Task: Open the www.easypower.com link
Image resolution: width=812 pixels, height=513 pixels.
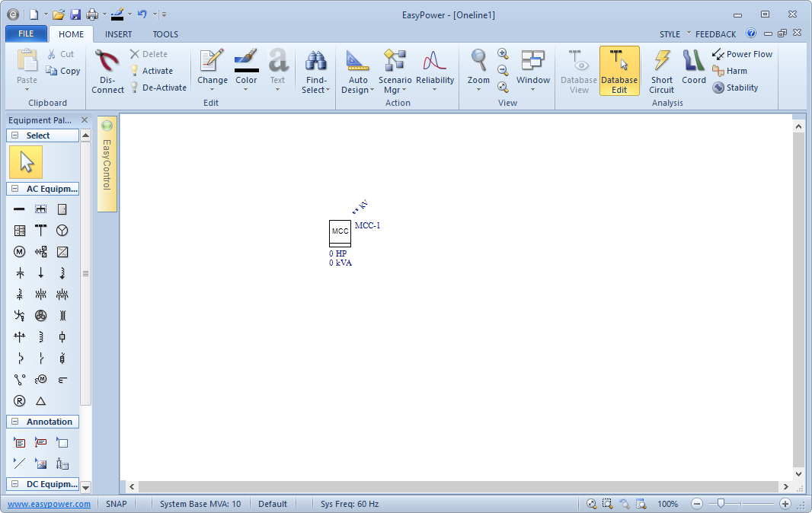Action: click(49, 504)
